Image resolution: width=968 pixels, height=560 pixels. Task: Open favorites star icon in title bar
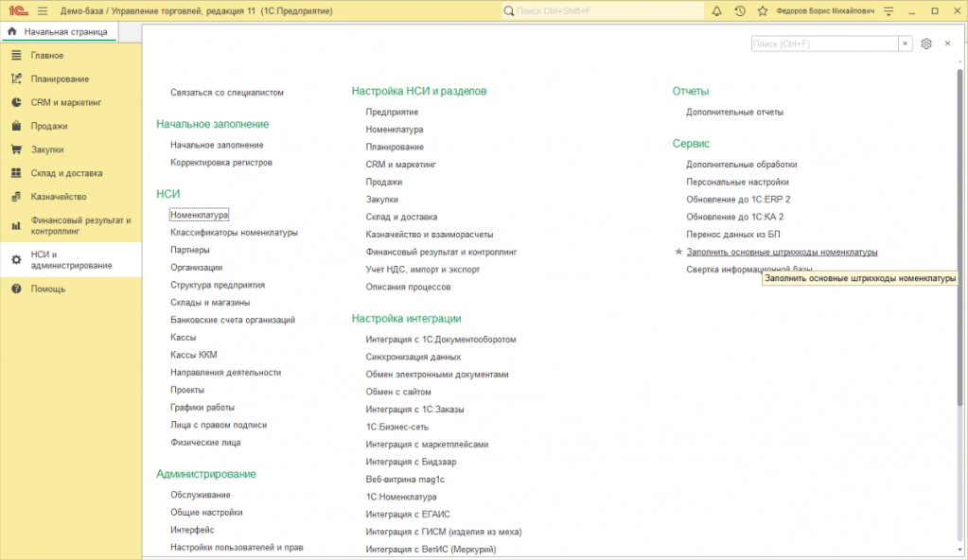point(763,11)
